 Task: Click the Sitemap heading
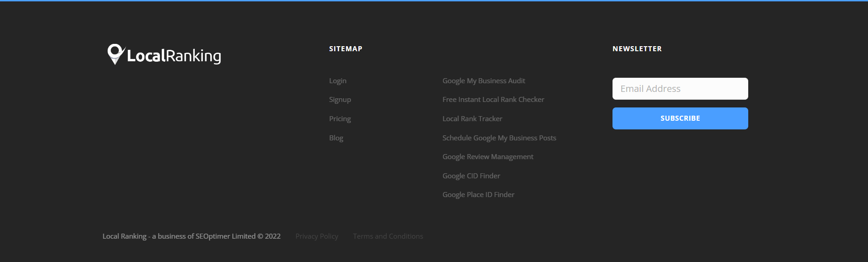tap(346, 49)
